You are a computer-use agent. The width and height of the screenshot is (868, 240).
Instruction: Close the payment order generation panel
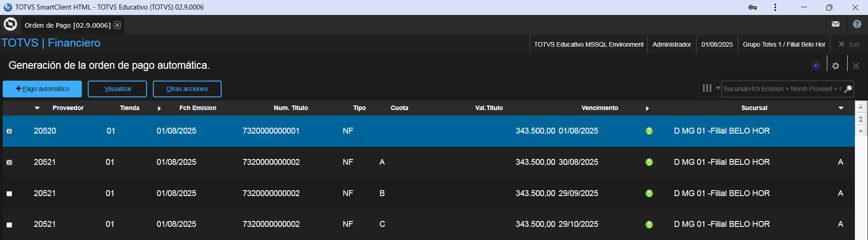856,66
